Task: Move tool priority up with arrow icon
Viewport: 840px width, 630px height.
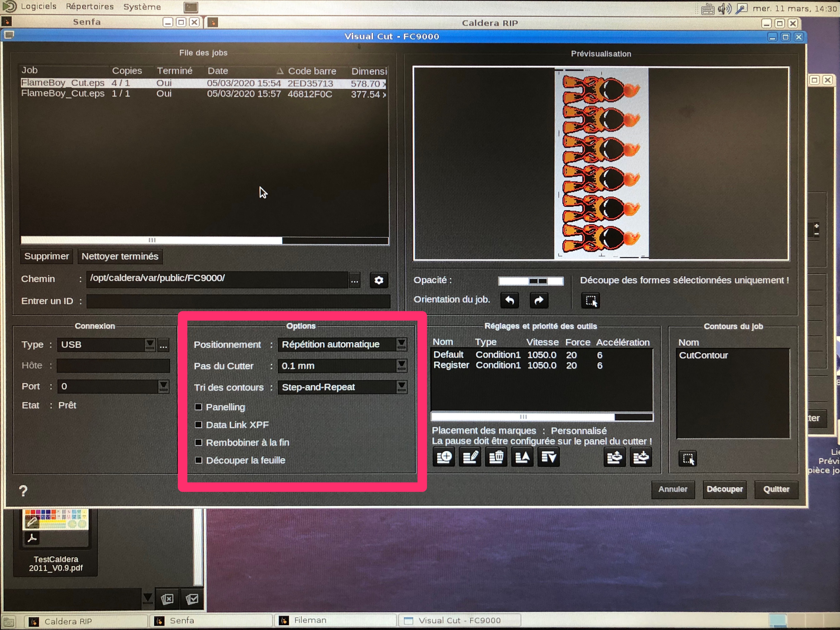Action: (522, 457)
